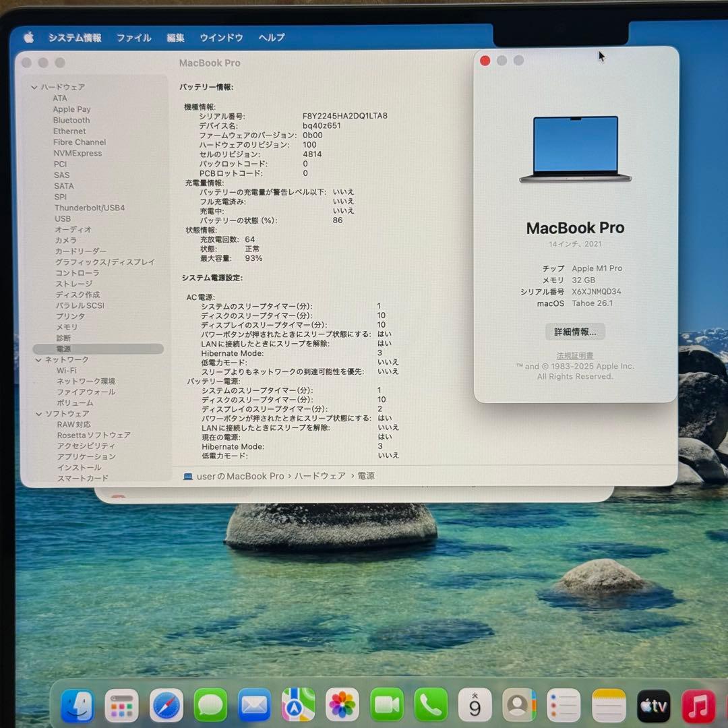Click the Apple M1 Pro chip value

(597, 268)
